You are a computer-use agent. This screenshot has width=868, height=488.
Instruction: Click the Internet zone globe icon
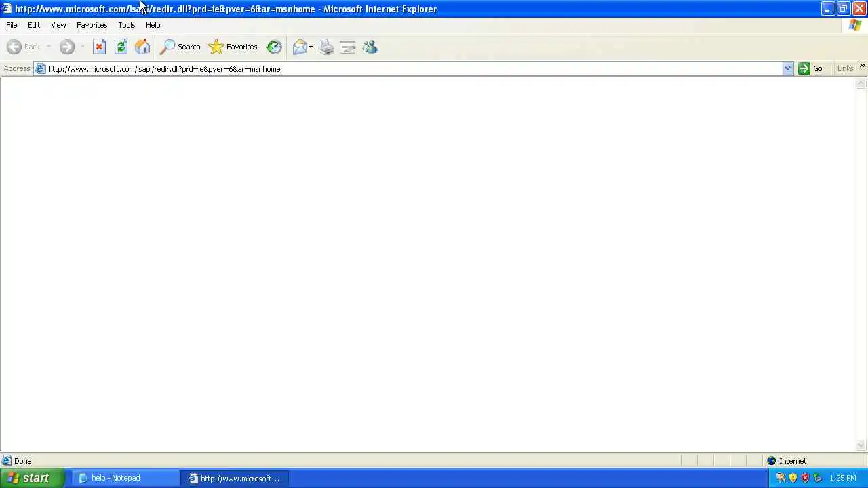point(771,461)
